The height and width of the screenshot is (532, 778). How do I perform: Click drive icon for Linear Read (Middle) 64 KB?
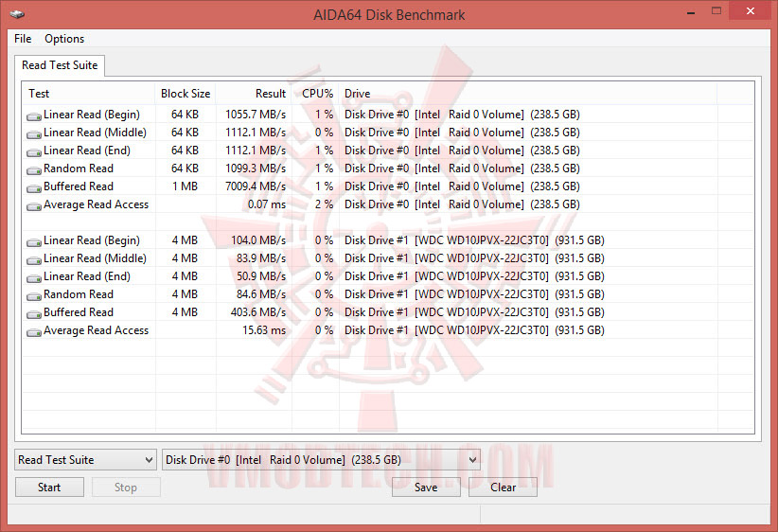pyautogui.click(x=34, y=134)
